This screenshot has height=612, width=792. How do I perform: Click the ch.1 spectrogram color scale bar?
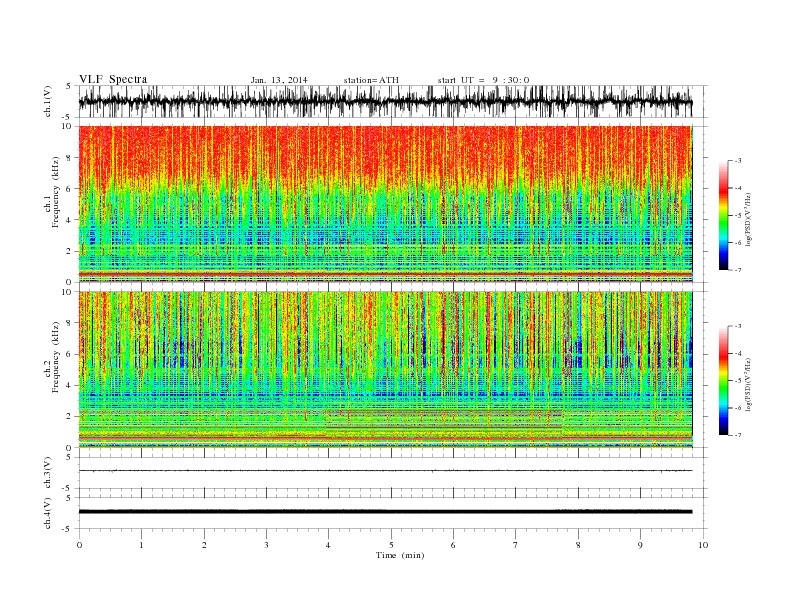pos(724,215)
